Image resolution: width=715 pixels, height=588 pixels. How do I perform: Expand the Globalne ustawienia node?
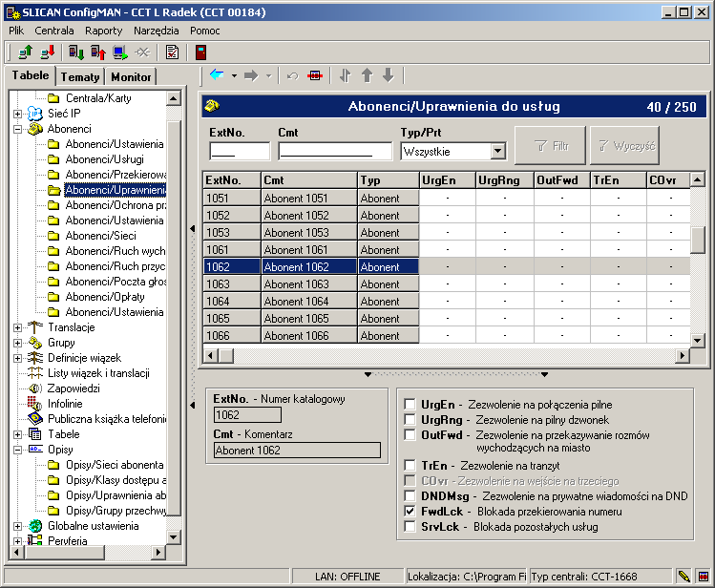pos(18,526)
